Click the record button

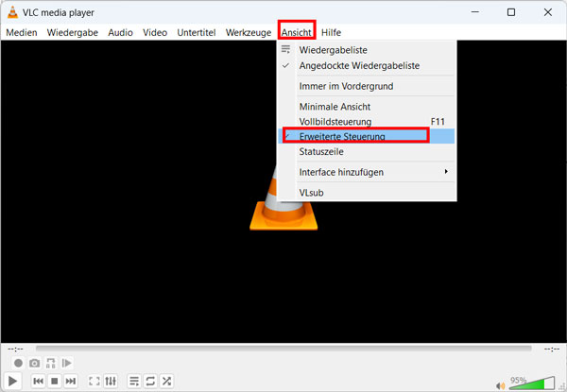(18, 363)
